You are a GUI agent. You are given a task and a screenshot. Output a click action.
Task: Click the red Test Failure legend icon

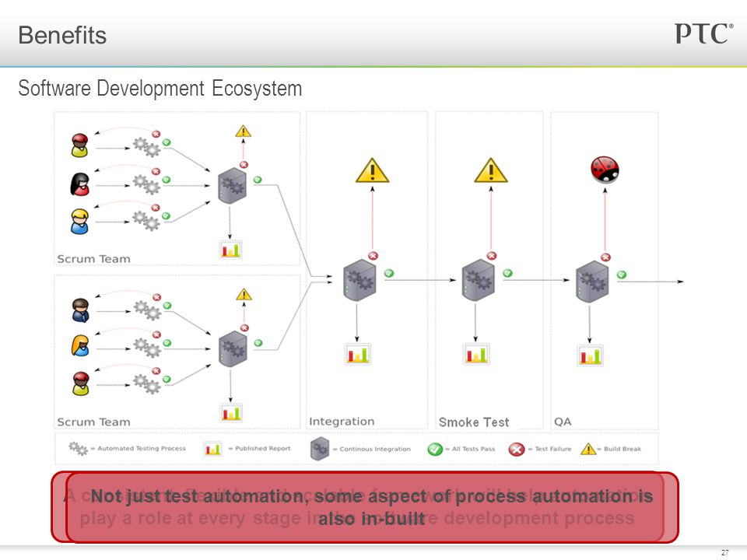517,449
